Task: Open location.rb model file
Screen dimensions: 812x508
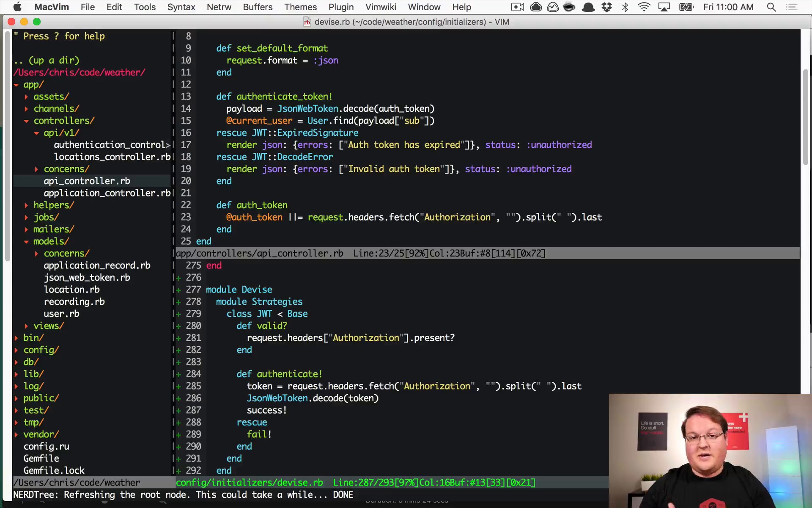Action: pyautogui.click(x=71, y=290)
